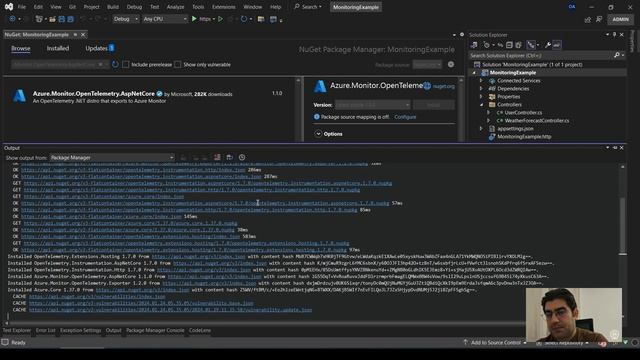This screenshot has width=640, height=360.
Task: Expand Connected Services node
Action: pyautogui.click(x=481, y=80)
